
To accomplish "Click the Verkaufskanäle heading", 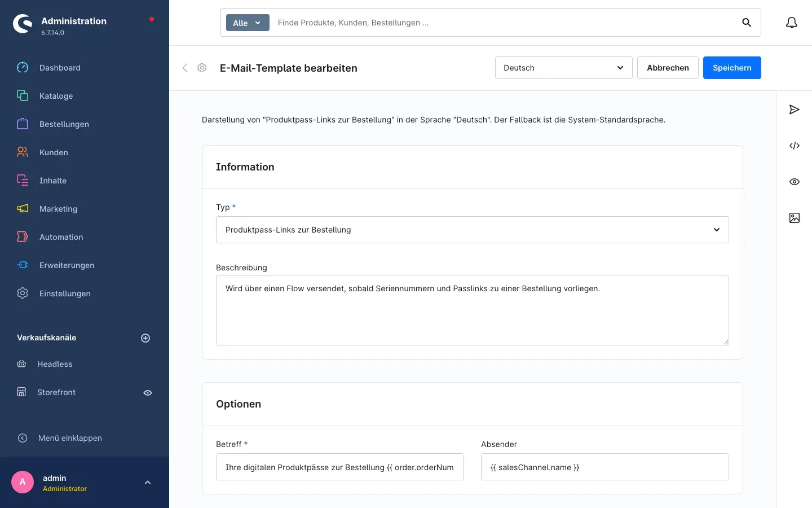I will 46,338.
